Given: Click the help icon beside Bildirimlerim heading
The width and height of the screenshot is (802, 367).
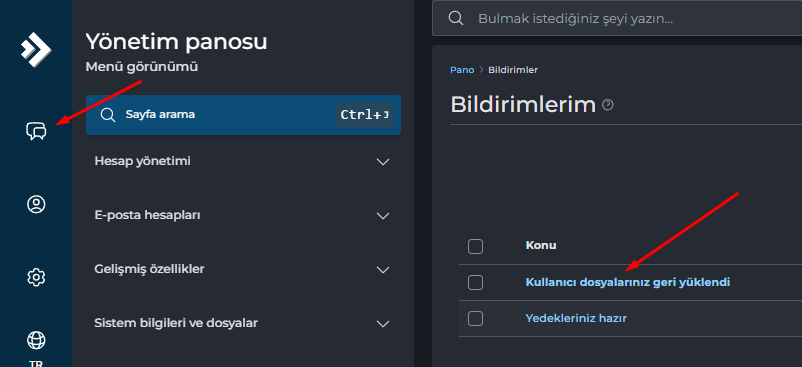Looking at the screenshot, I should coord(608,105).
